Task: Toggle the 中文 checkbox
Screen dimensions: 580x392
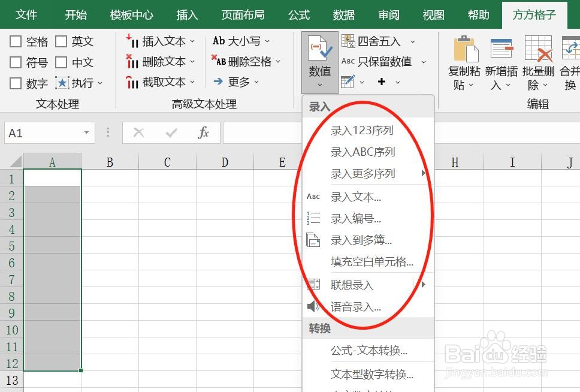Action: [61, 62]
